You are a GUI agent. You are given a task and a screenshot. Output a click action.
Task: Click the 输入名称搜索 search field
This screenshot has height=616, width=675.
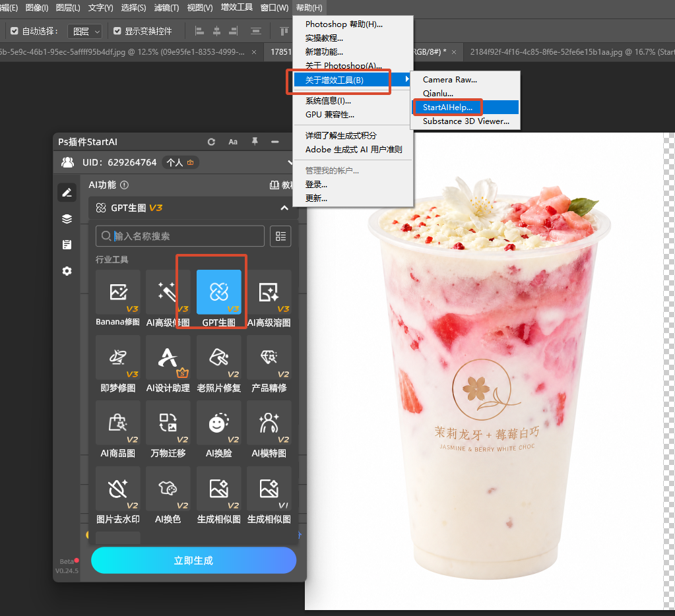pos(180,236)
